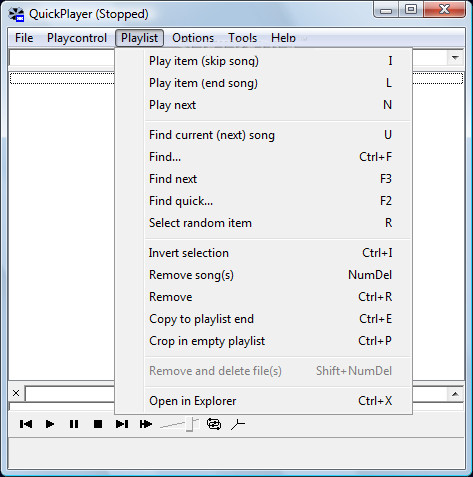Click the QuickPlayer app icon in title bar
Screen dimensions: 473x477
[x=16, y=14]
